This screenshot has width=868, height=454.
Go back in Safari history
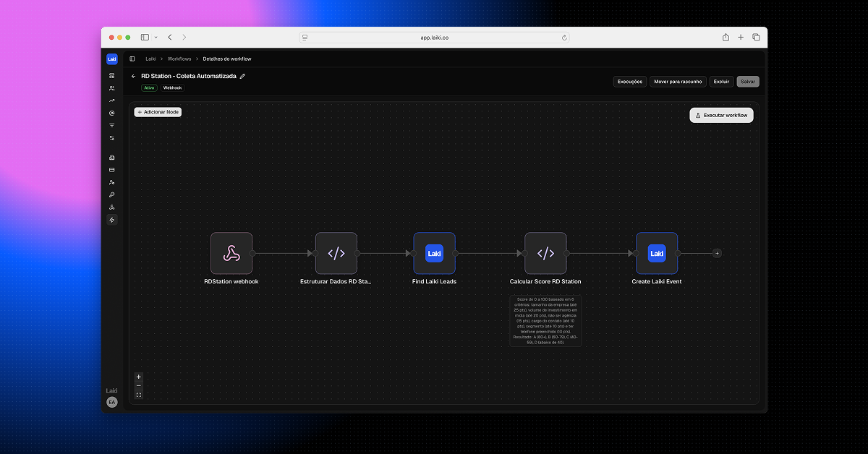[x=170, y=37]
